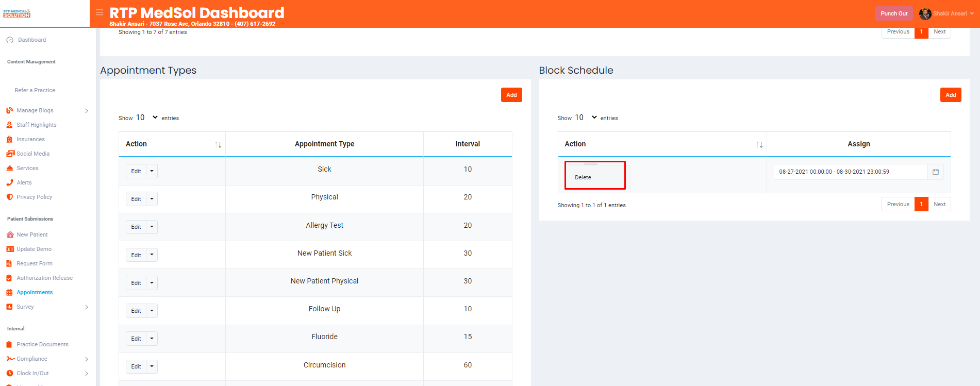
Task: Expand the Clock In/Out submenu chevron
Action: pyautogui.click(x=87, y=374)
